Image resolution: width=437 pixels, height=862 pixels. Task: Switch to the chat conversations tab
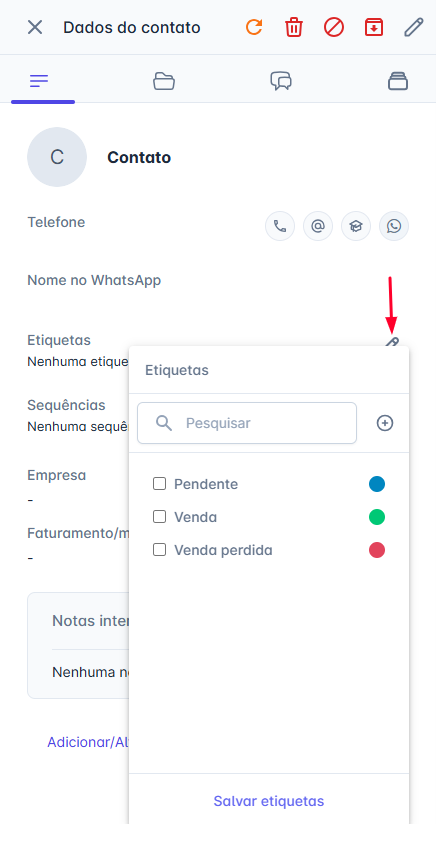point(281,81)
